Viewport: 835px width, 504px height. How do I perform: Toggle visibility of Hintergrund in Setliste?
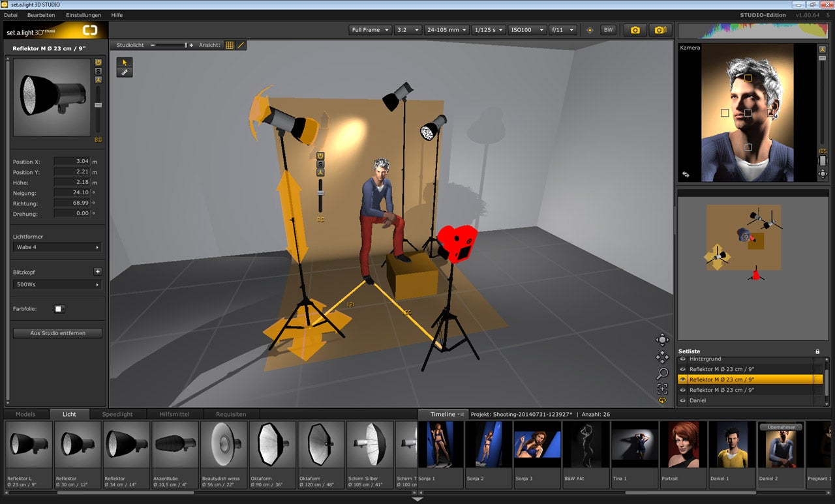(683, 359)
